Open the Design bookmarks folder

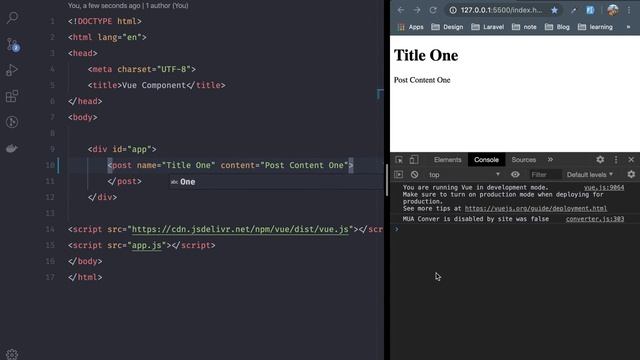[447, 27]
